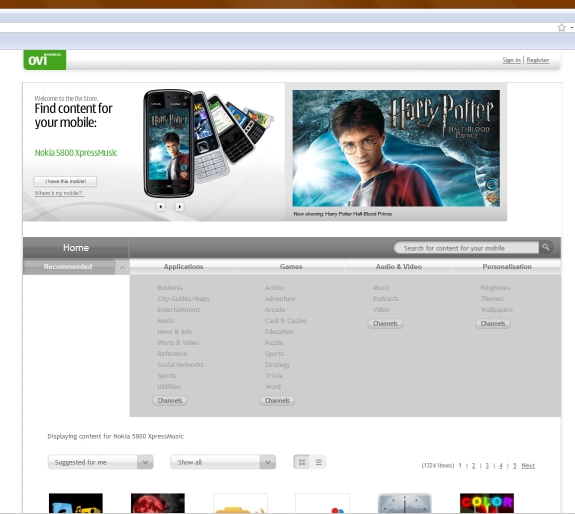
Task: Show next phone in carousel
Action: pyautogui.click(x=179, y=207)
